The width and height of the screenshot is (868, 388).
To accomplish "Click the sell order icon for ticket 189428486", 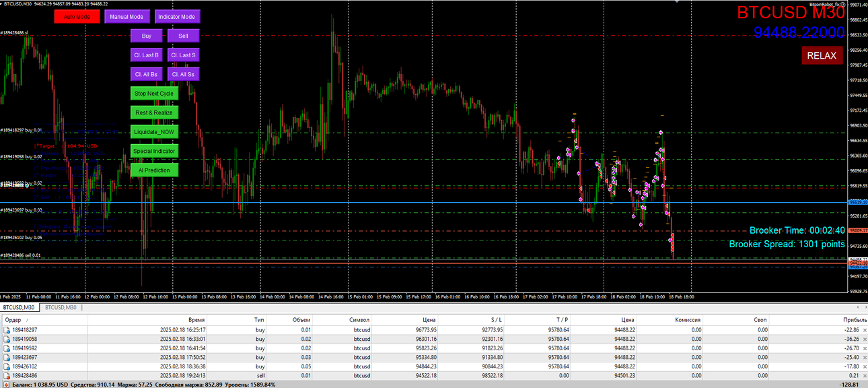I will click(7, 376).
